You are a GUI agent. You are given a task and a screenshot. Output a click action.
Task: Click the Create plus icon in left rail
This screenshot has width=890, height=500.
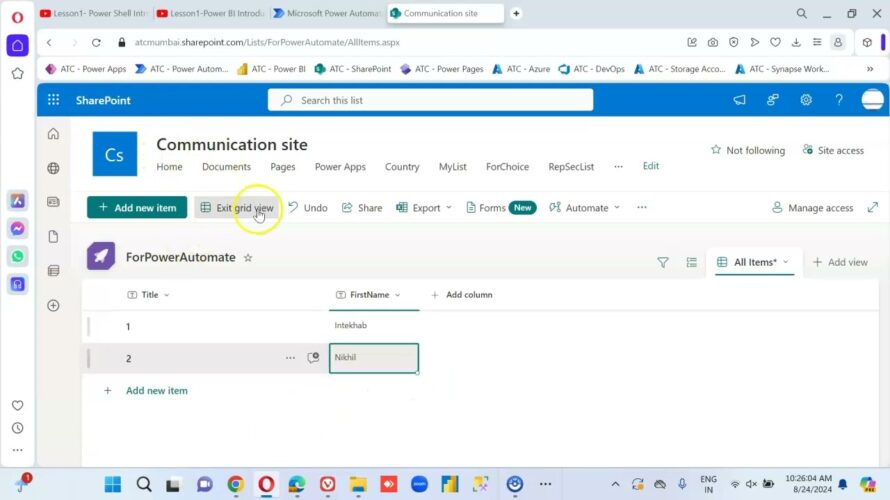(x=53, y=305)
